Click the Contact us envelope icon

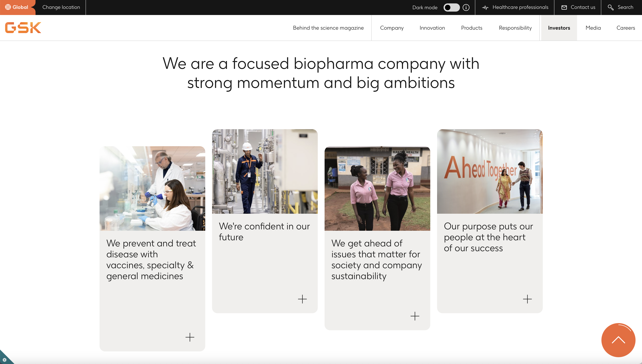click(564, 7)
